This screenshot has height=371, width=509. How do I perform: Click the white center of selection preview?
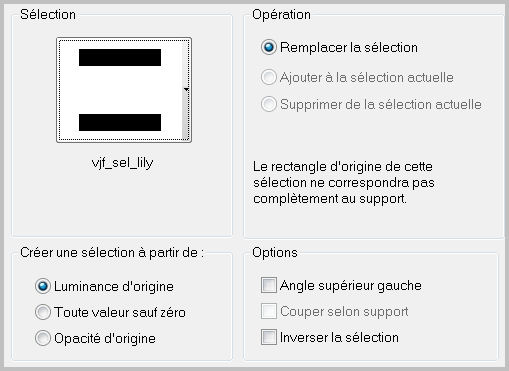click(x=120, y=90)
